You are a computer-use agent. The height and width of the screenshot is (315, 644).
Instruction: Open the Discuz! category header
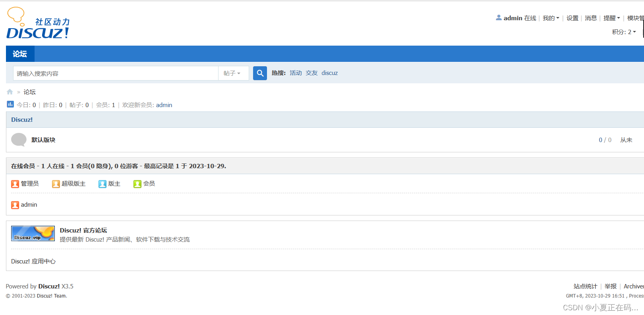tap(22, 120)
